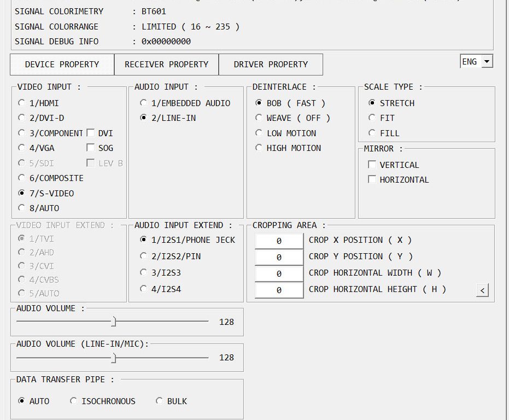Viewport: 509px width, 420px height.
Task: Switch to the RECEIVER PROPERTY tab
Action: 166,65
